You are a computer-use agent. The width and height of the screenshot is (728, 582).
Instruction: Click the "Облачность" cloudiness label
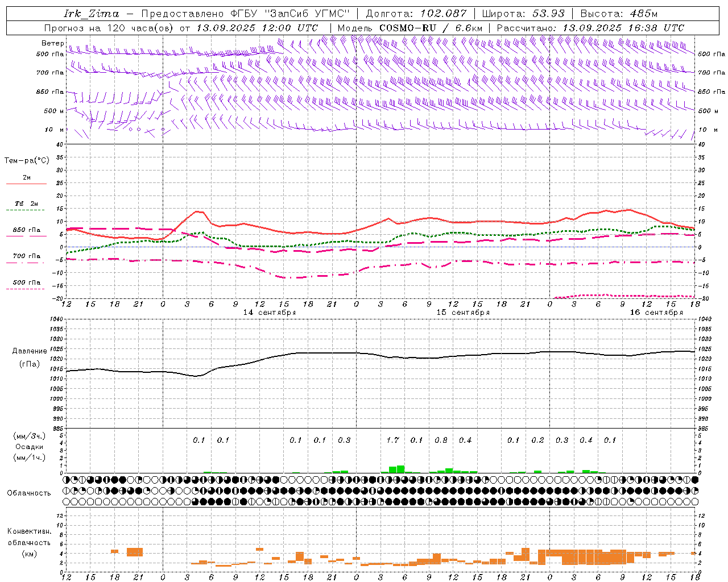point(29,493)
